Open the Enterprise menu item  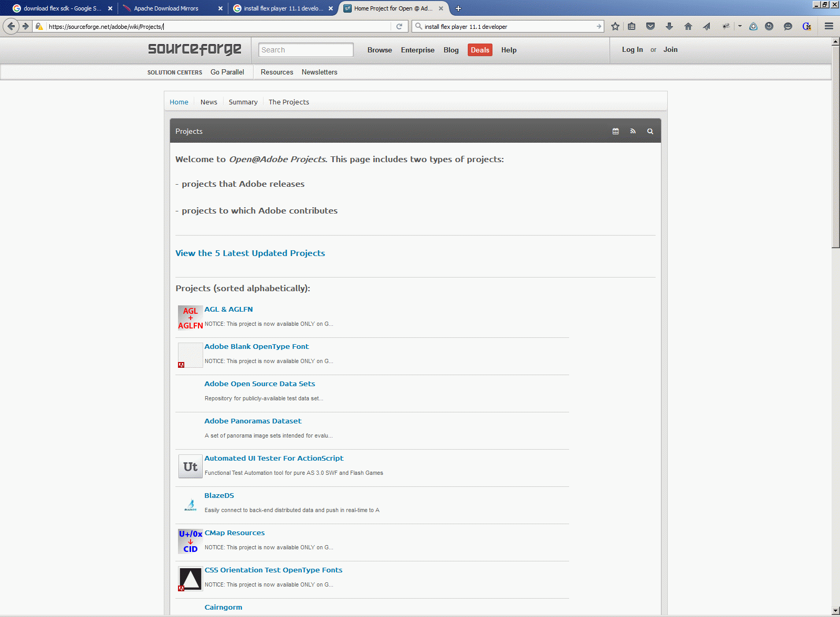pos(418,50)
